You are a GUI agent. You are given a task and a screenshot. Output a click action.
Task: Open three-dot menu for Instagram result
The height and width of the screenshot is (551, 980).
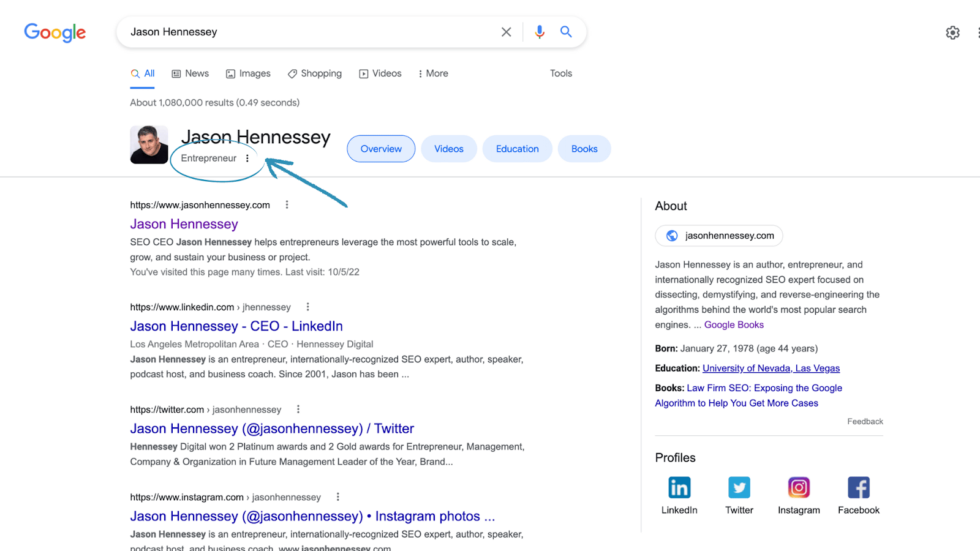(x=337, y=497)
